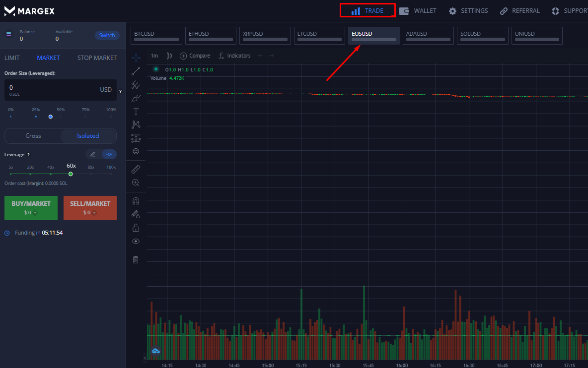The image size is (588, 368).
Task: Set leverage slider to 100x
Action: tap(111, 174)
